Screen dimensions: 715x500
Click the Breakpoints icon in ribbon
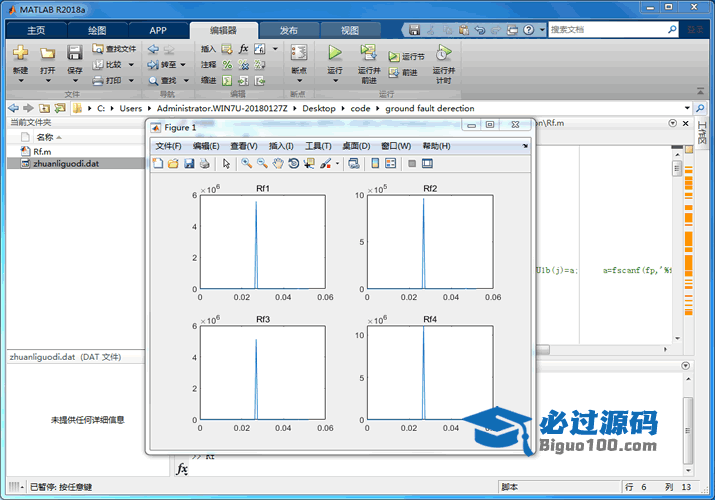[x=299, y=52]
